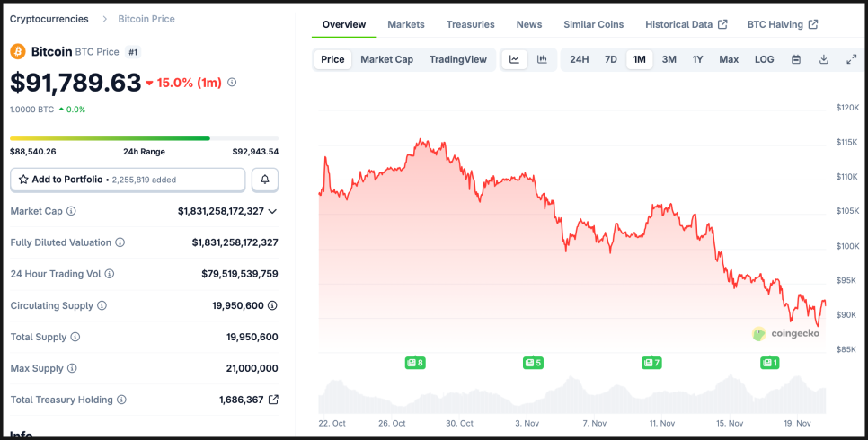Select the line chart icon

pyautogui.click(x=515, y=59)
